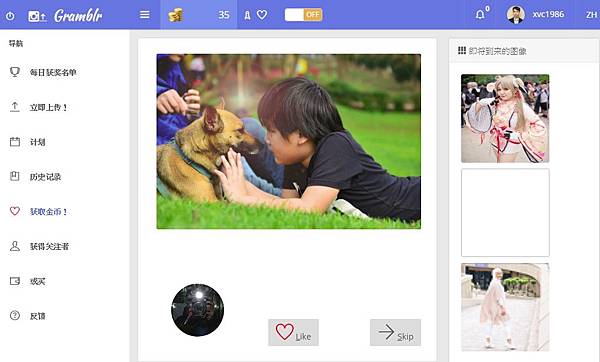Click the round dark uploader avatar
Screen dimensions: 600x362
[x=197, y=310]
